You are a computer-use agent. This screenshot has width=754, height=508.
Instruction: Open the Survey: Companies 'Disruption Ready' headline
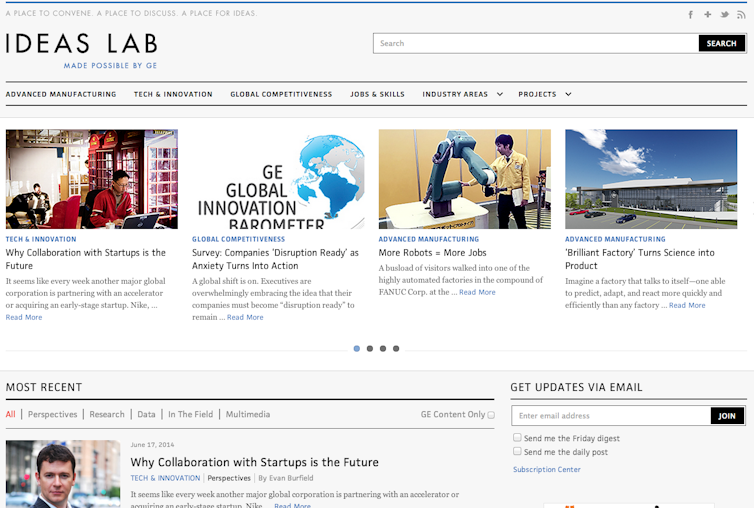(275, 259)
